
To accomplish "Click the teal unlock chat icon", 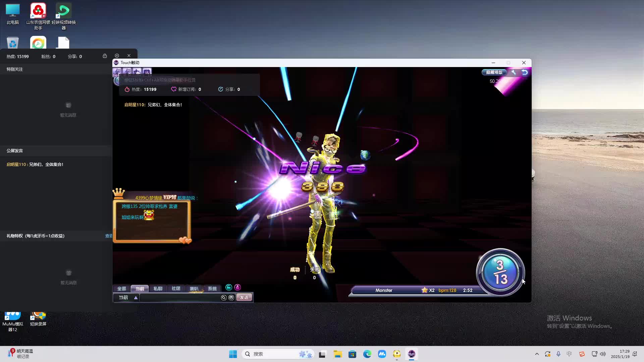I will [x=229, y=287].
